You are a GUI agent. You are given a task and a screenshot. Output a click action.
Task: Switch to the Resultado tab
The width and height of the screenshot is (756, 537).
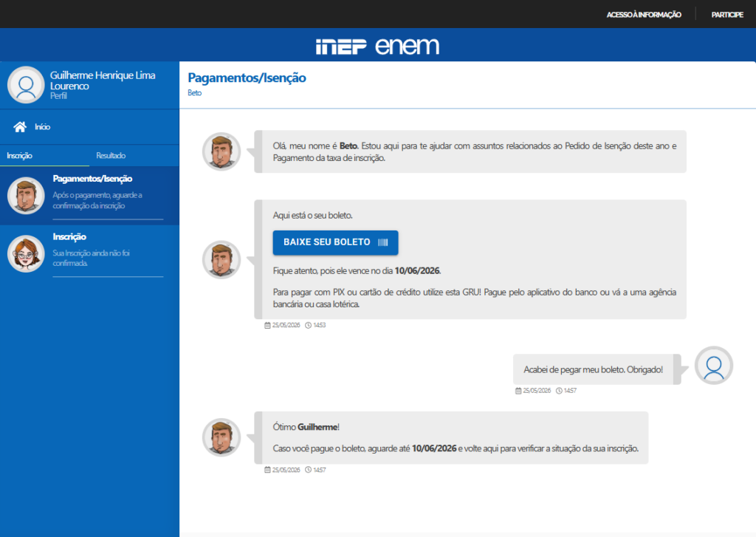(x=111, y=155)
